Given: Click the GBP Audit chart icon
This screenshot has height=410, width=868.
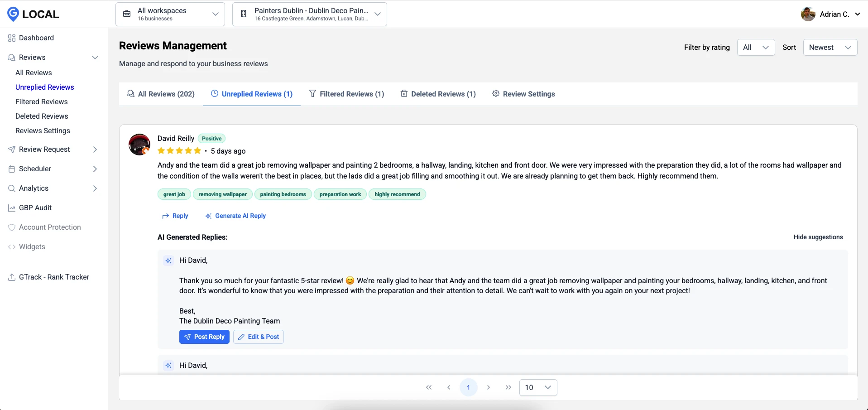Looking at the screenshot, I should tap(11, 207).
